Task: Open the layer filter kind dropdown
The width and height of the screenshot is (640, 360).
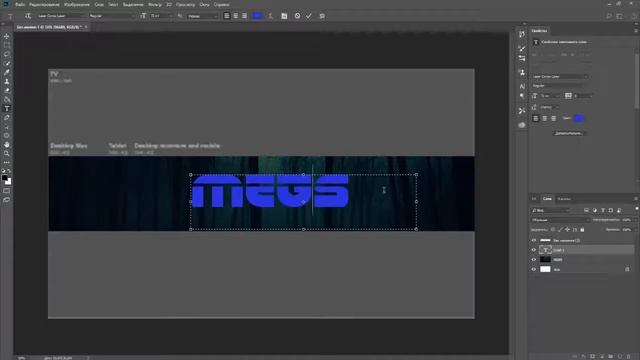Action: tap(551, 210)
